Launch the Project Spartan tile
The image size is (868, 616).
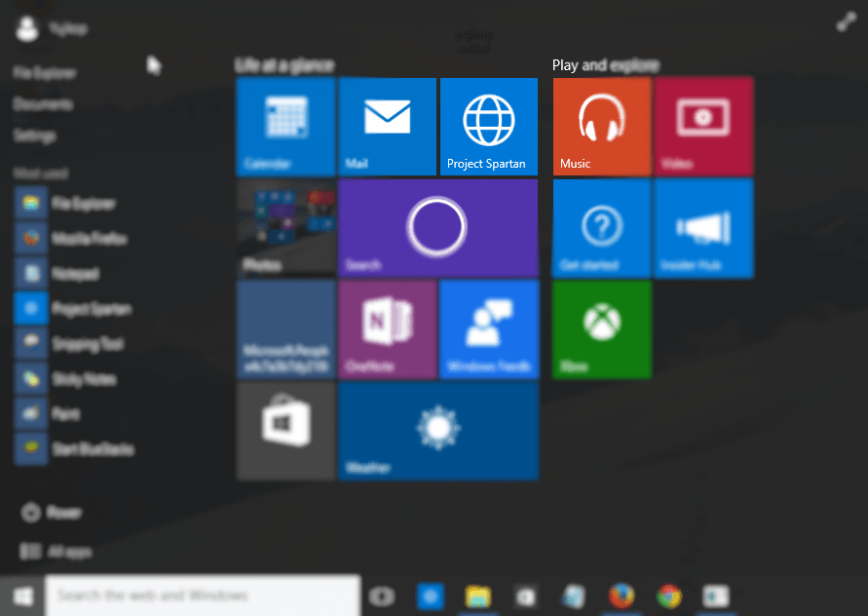click(x=489, y=127)
